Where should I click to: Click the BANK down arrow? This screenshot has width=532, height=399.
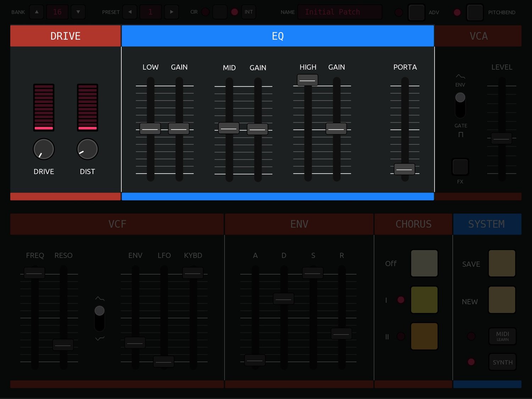tap(78, 12)
